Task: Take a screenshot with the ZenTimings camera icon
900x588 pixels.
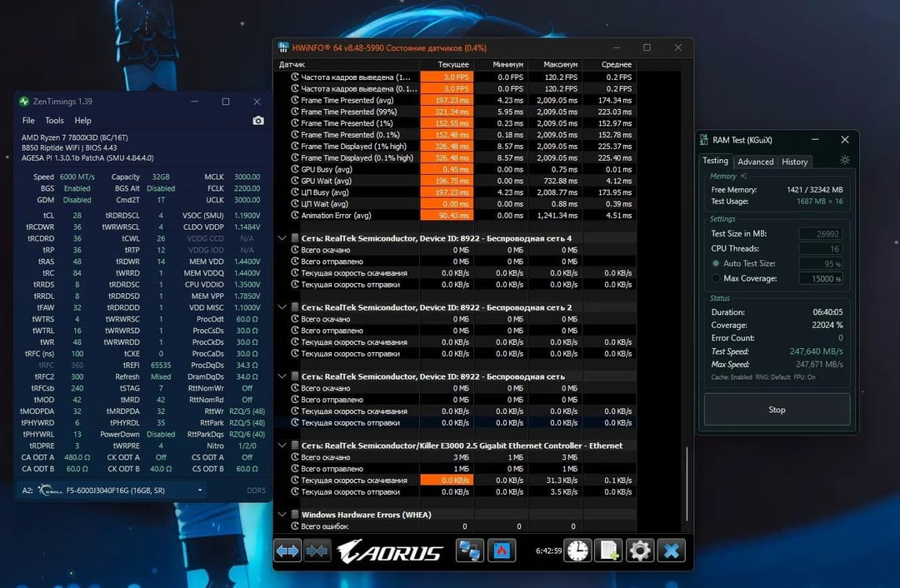Action: tap(258, 121)
